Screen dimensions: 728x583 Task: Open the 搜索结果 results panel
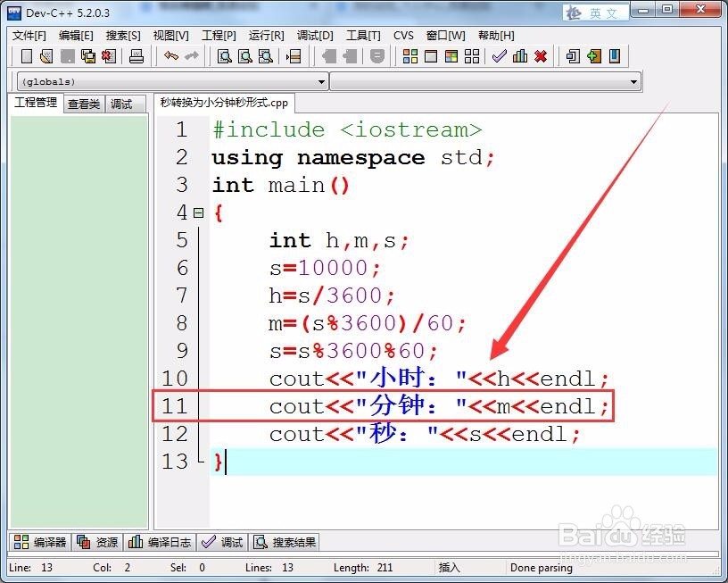293,542
